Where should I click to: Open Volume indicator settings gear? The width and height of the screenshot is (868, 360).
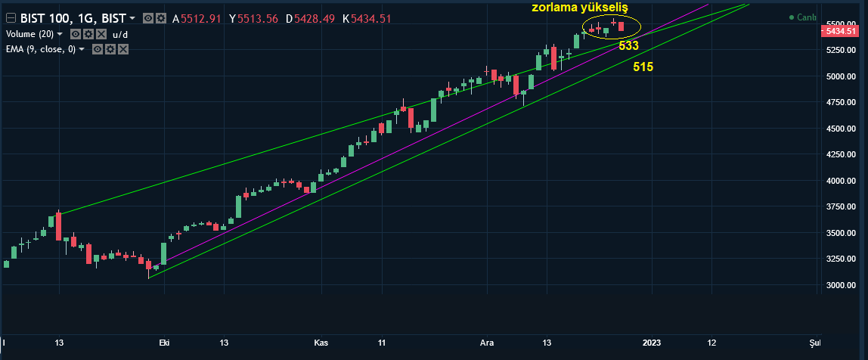[x=88, y=34]
